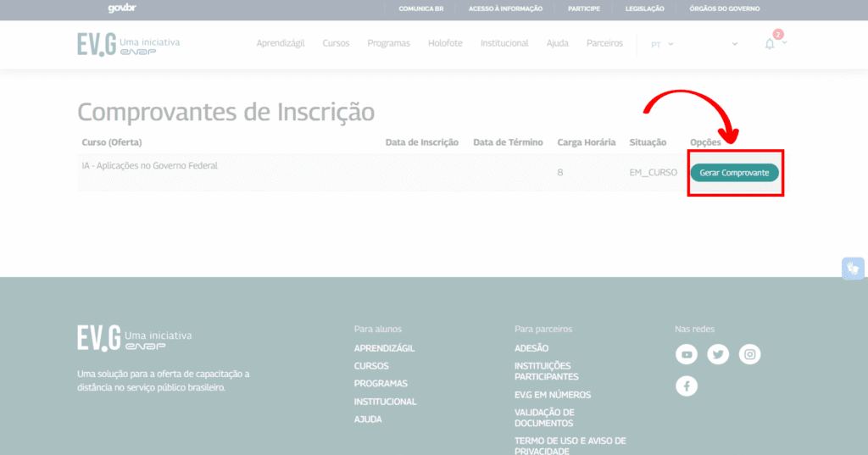
Task: Open the Institucional menu
Action: [x=504, y=43]
